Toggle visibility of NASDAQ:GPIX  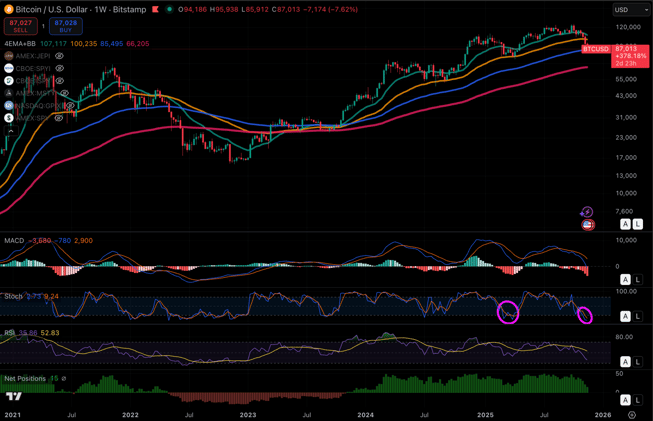[70, 106]
